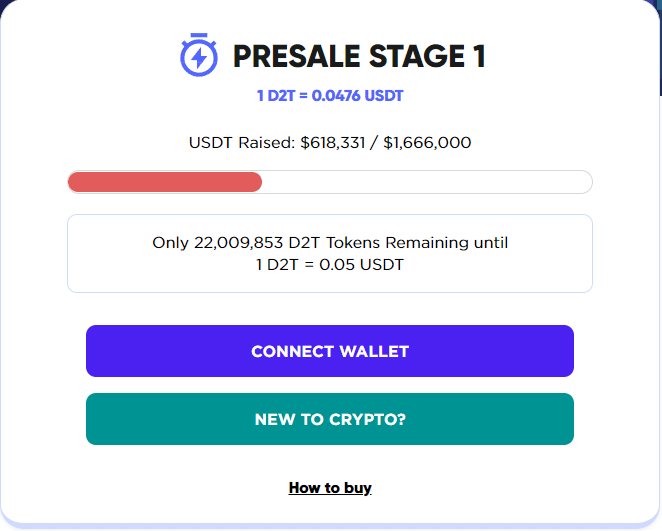
Task: Click the right end of progress bar
Action: point(583,182)
